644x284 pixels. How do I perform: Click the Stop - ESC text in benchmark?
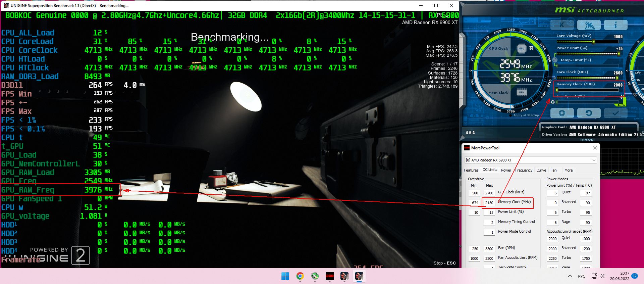444,263
